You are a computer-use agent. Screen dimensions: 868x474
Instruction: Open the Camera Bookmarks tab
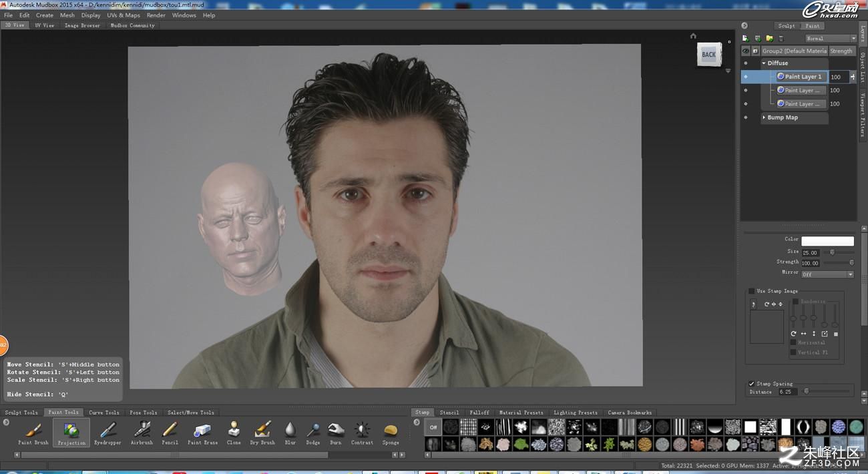click(630, 413)
